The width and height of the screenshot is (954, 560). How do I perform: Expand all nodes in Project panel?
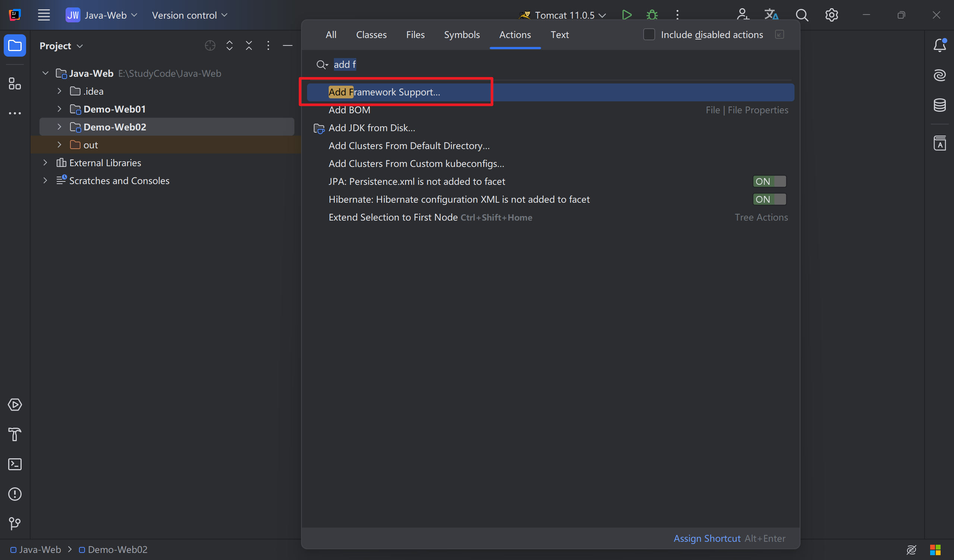[x=230, y=46]
